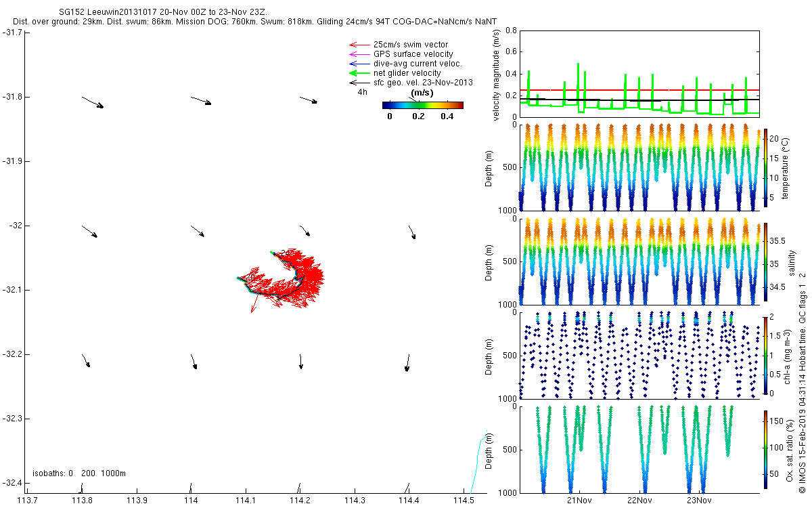Click the blue dive-avg current veloc. legend arrow
Screen dimensions: 812x508
coord(359,64)
